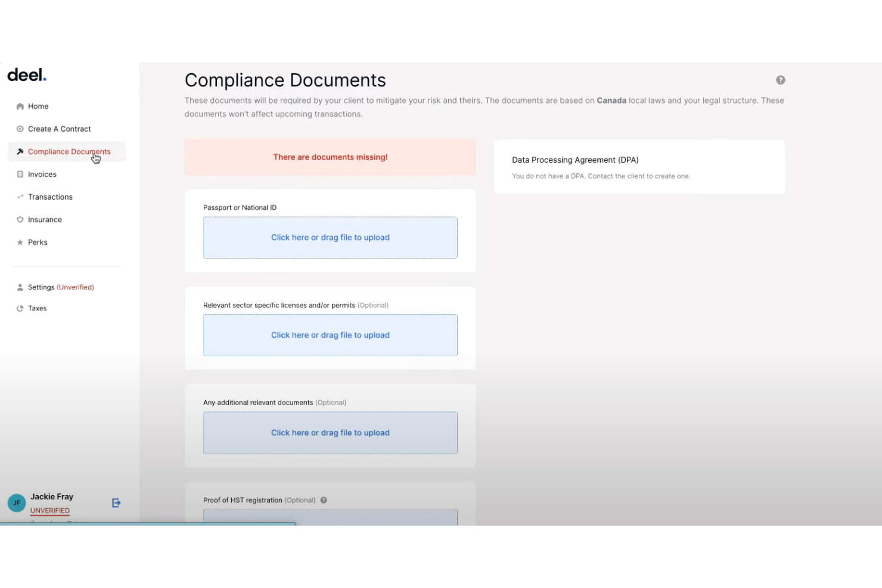Upload a Passport or National ID file
Viewport: 882px width, 588px height.
click(x=330, y=237)
